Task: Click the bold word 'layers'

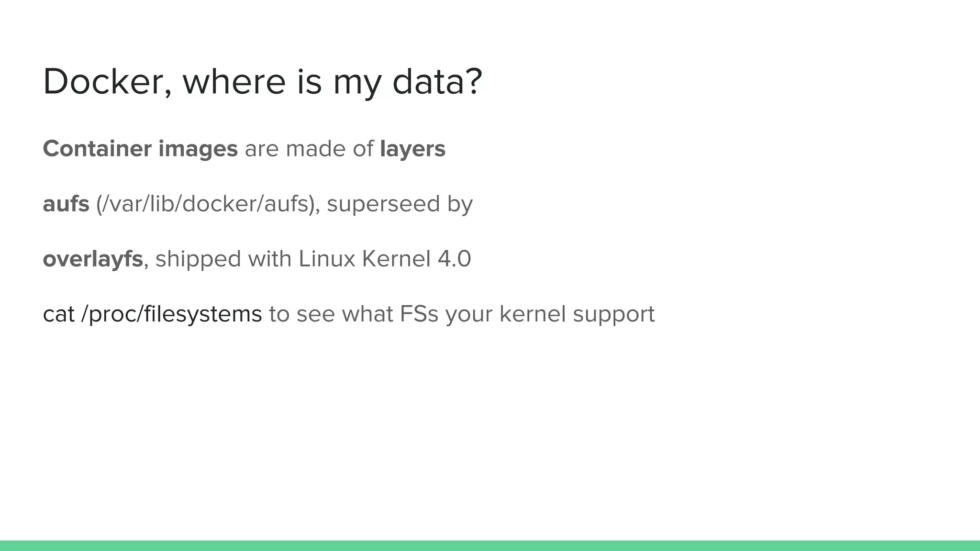Action: pos(412,149)
